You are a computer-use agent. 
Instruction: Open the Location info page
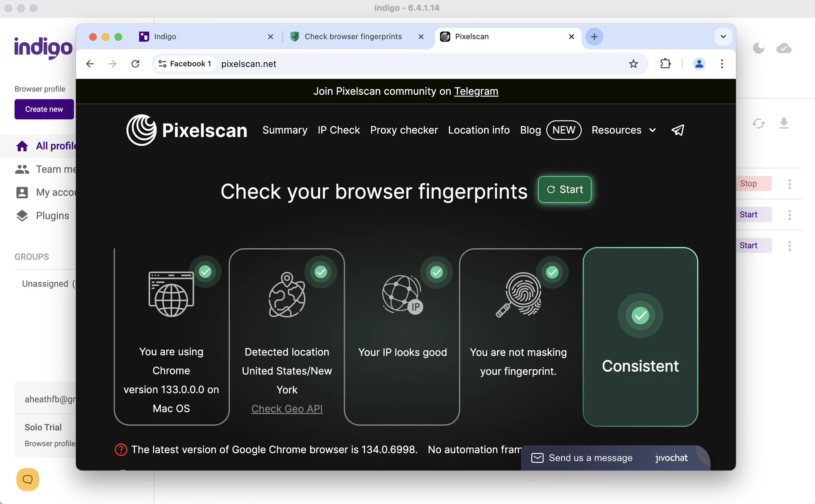pos(479,130)
